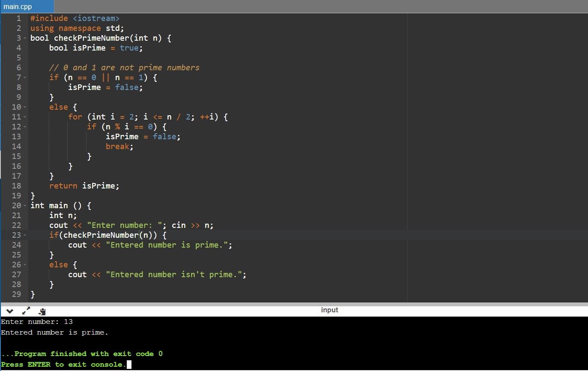Click the '#include <iostream>' line
This screenshot has height=371, width=588.
(x=75, y=18)
